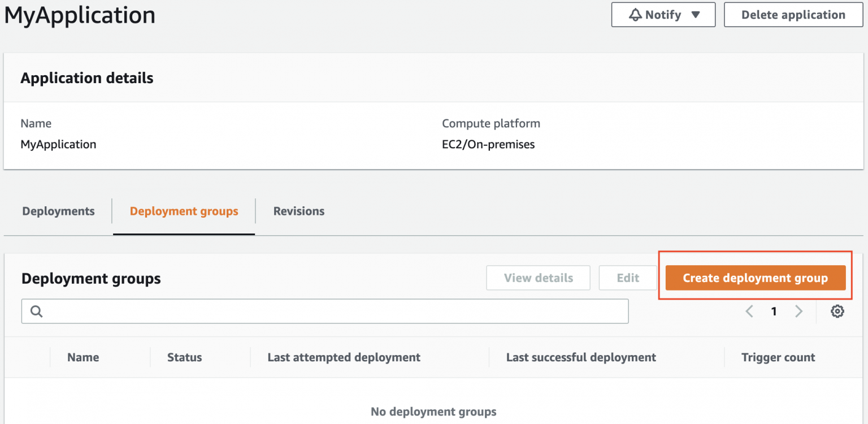Sort by the Name column header
The width and height of the screenshot is (868, 424).
tap(83, 357)
